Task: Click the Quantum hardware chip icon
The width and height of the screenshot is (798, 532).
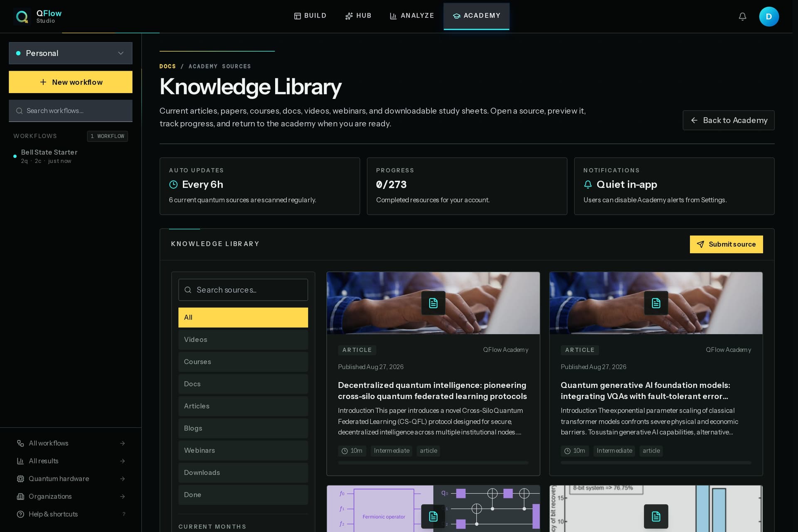Action: coord(20,479)
